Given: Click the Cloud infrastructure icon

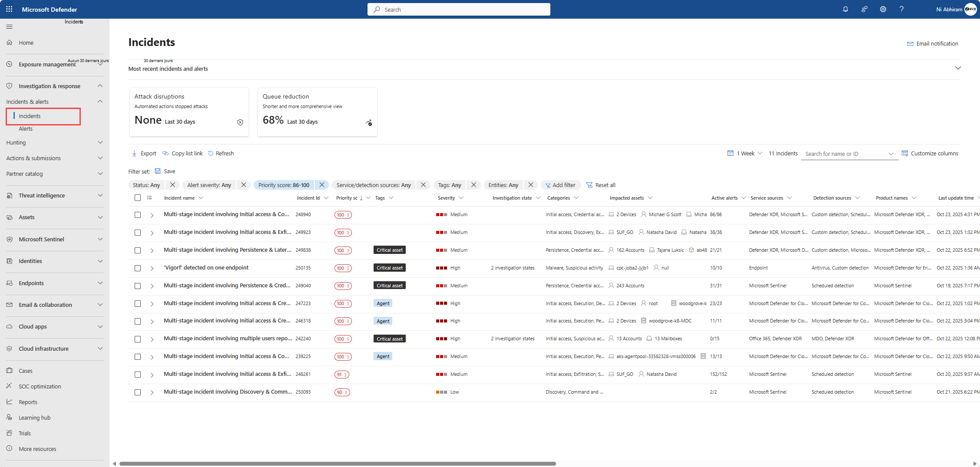Looking at the screenshot, I should (9, 349).
